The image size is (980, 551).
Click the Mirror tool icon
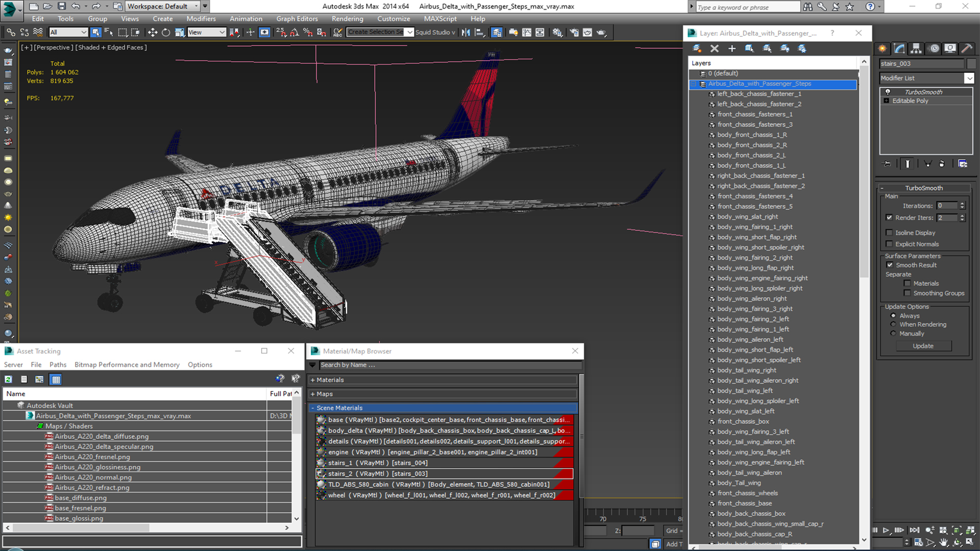coord(465,32)
